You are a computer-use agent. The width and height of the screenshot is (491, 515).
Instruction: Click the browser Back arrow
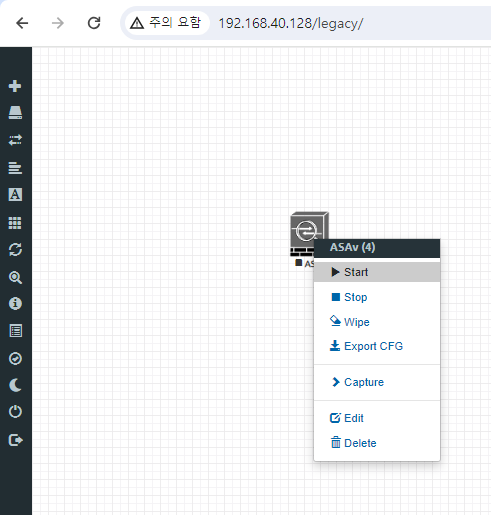click(x=22, y=23)
